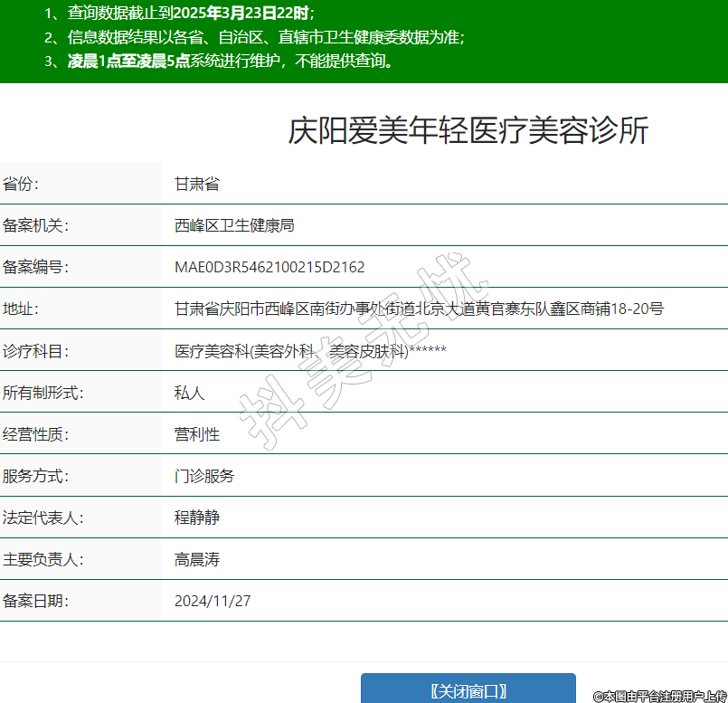Viewport: 728px width, 703px height.
Task: Click the service mode value 门诊服务
Action: click(204, 476)
